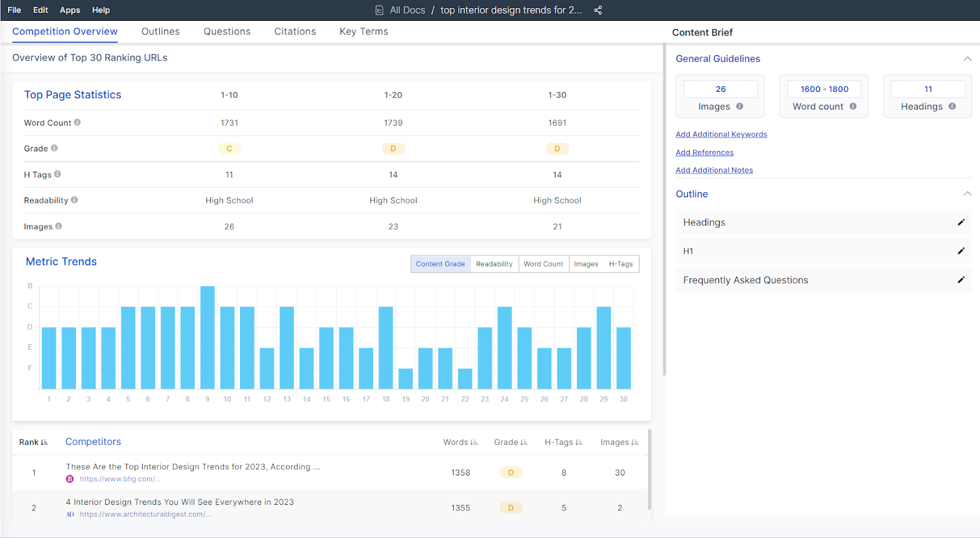Sort competitors by Images column icon
Screen dimensions: 980x538
[635, 442]
